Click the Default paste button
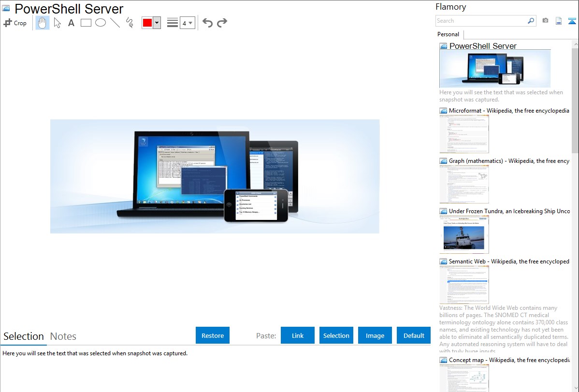The image size is (579, 392). [x=414, y=335]
